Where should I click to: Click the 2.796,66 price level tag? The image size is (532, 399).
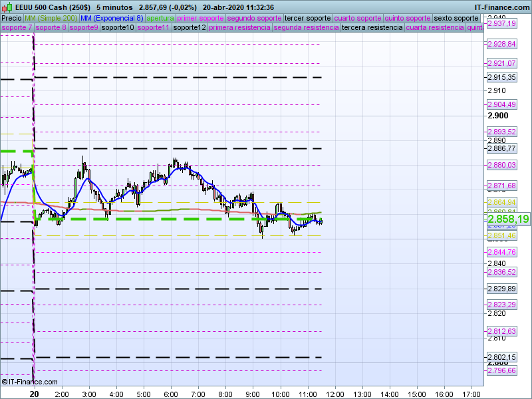click(x=501, y=370)
